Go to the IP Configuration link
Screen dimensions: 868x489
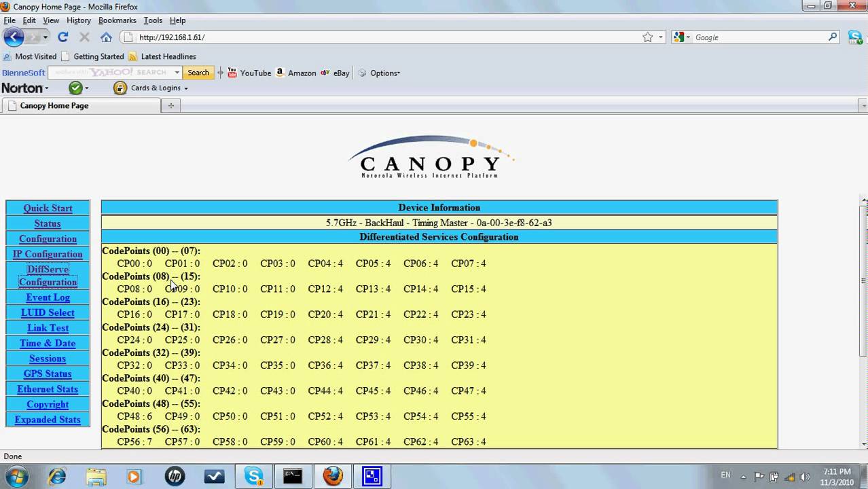tap(48, 254)
